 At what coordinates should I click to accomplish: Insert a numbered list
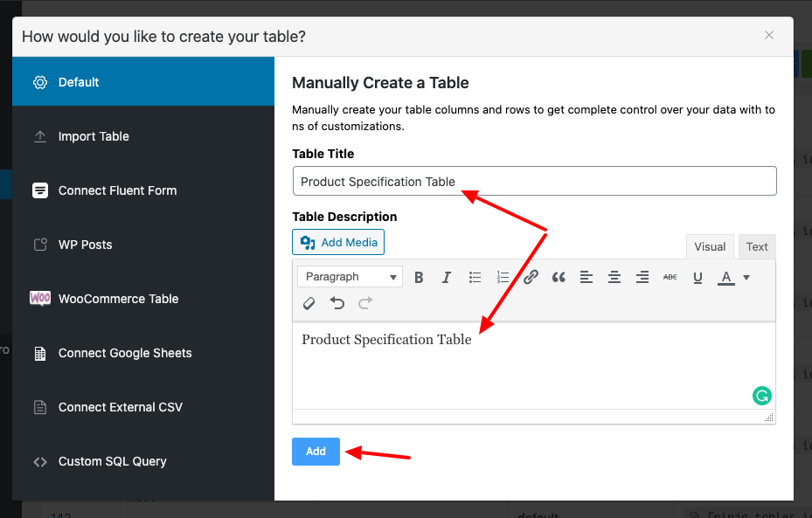pos(503,277)
